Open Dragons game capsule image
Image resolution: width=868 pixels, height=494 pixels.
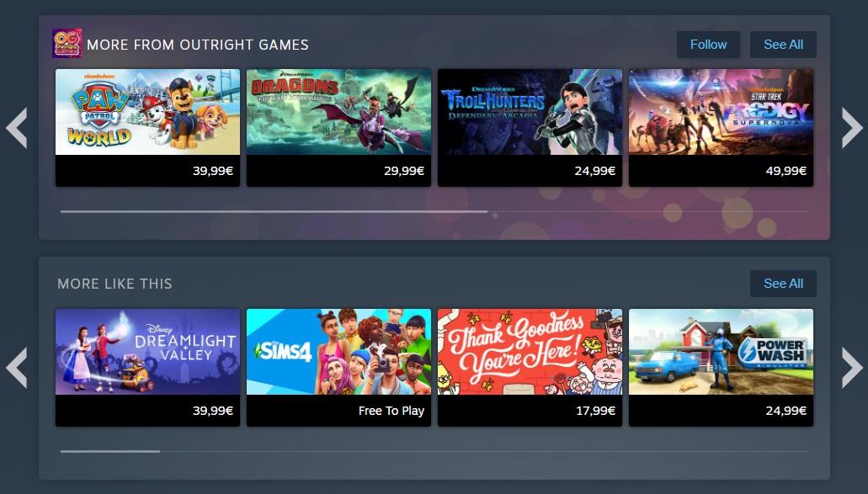tap(338, 112)
